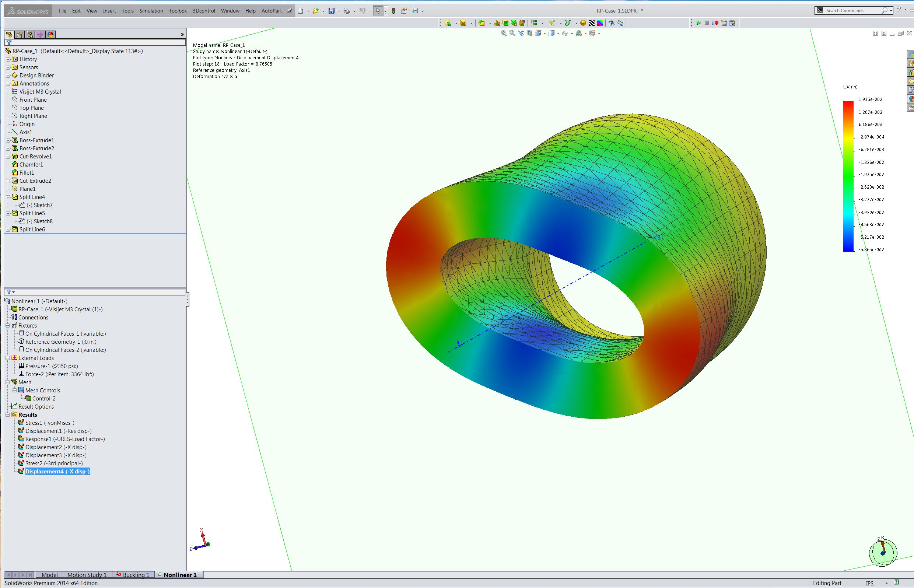Switch to the Model tab
The height and width of the screenshot is (588, 914).
click(x=50, y=575)
